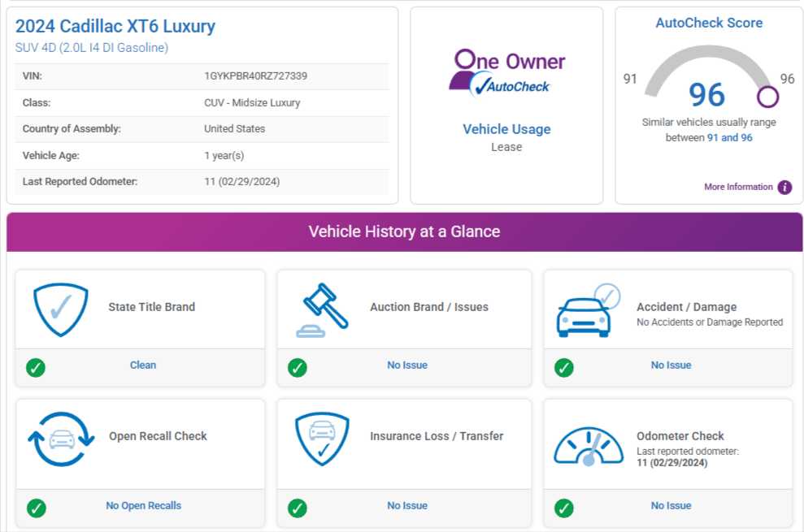Click the State Title Brand shield icon
The width and height of the screenshot is (804, 532).
(x=60, y=309)
